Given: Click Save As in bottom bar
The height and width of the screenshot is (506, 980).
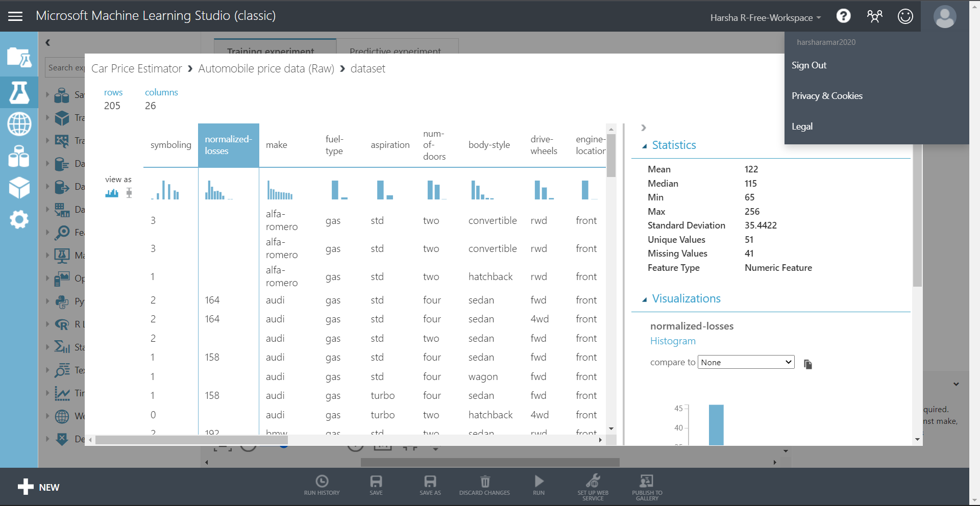Looking at the screenshot, I should pos(430,485).
